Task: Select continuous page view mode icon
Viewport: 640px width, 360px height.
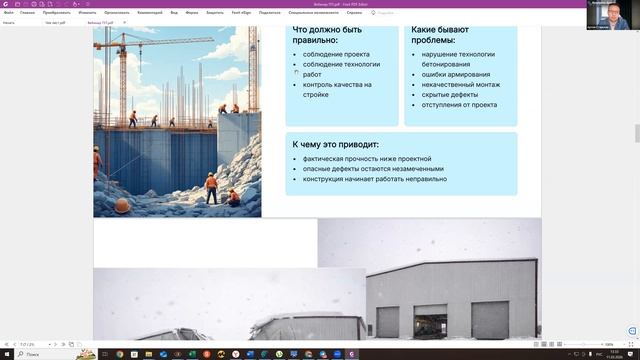Action: click(x=544, y=344)
